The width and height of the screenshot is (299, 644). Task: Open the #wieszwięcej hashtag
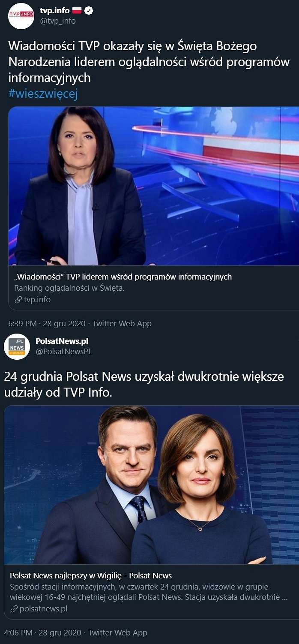43,93
